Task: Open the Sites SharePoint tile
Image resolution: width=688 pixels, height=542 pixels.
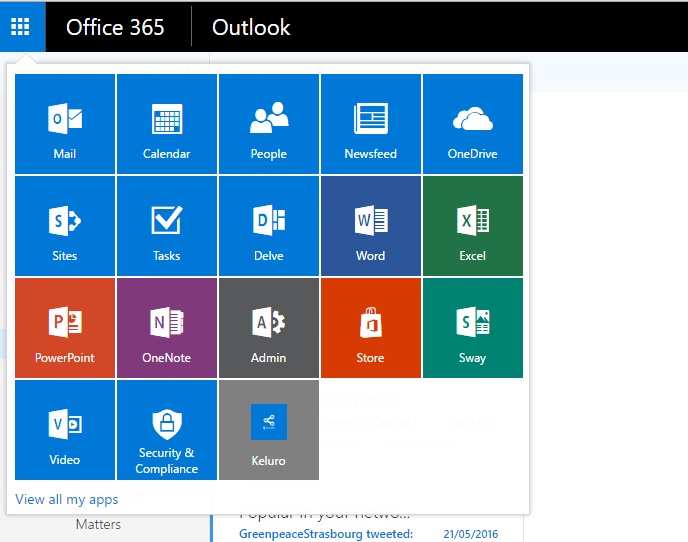Action: (65, 226)
